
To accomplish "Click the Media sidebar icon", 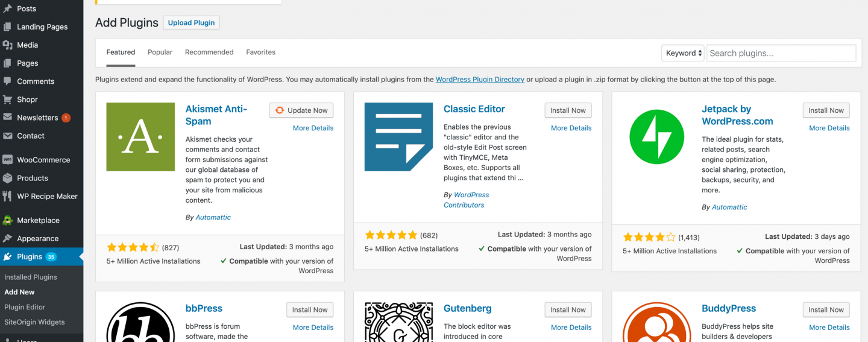I will point(7,45).
